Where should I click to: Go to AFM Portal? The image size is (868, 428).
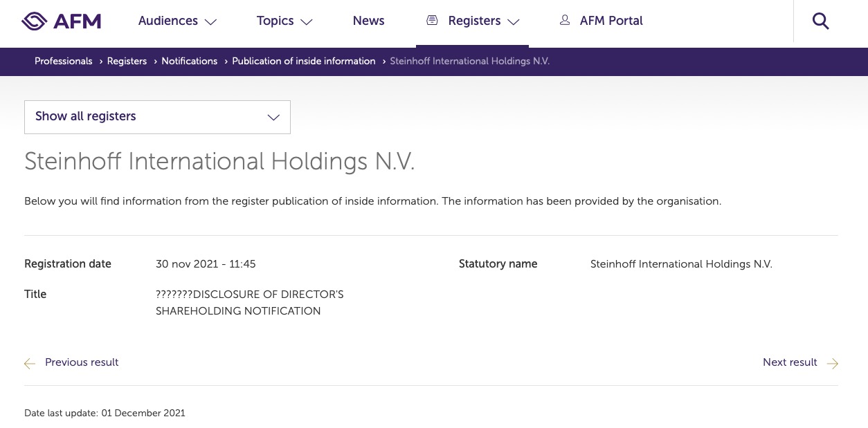tap(611, 21)
